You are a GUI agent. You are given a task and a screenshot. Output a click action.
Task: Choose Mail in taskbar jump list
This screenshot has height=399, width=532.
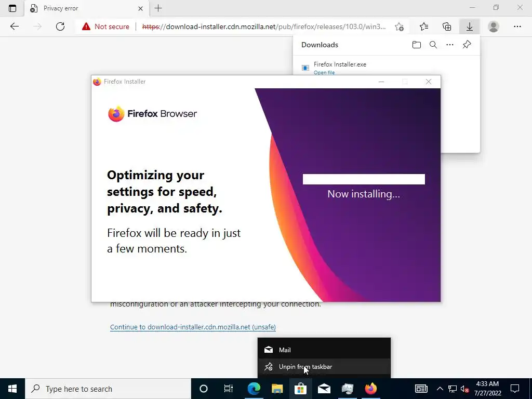(324, 350)
